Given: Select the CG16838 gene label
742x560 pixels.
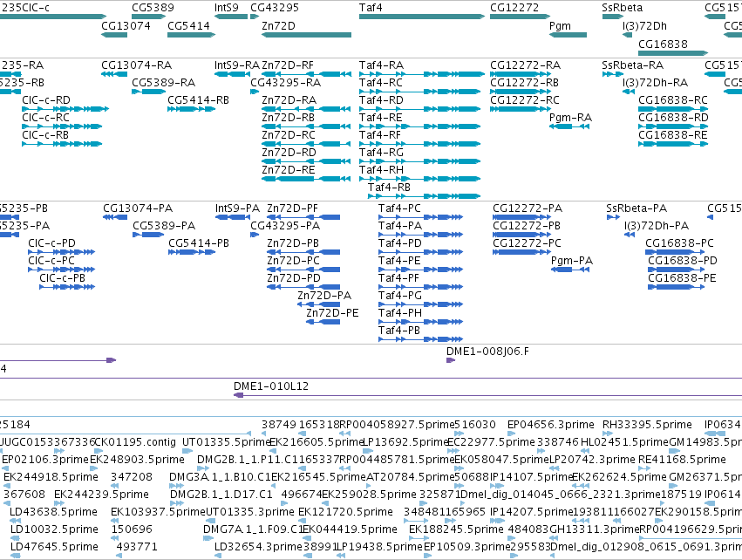Looking at the screenshot, I should pyautogui.click(x=663, y=44).
